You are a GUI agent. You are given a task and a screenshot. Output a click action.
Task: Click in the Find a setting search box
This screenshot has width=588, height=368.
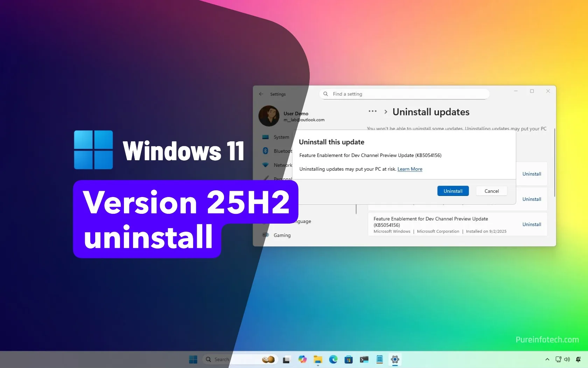404,94
